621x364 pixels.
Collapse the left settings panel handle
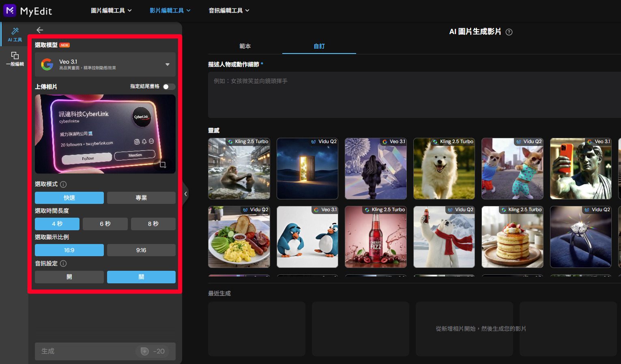pyautogui.click(x=185, y=194)
